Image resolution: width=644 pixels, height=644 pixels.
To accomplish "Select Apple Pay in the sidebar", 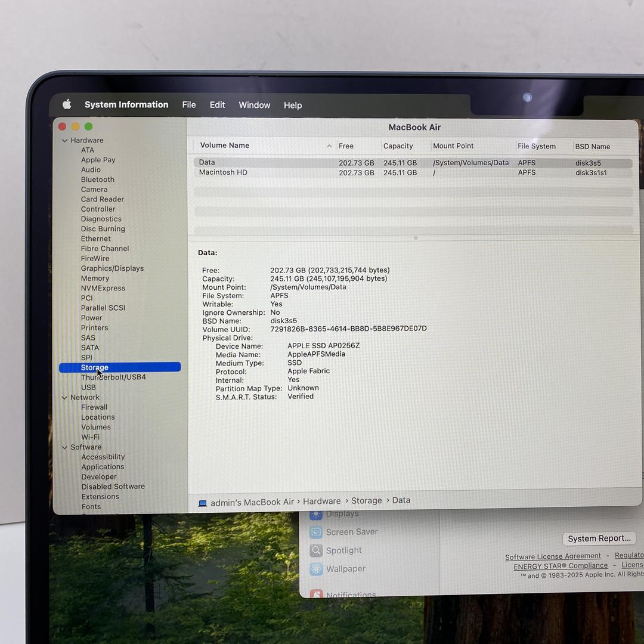I will coord(98,160).
